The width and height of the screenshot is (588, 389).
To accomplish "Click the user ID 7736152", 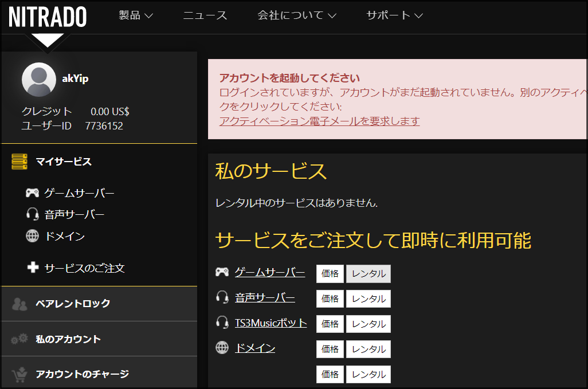I will pos(104,126).
